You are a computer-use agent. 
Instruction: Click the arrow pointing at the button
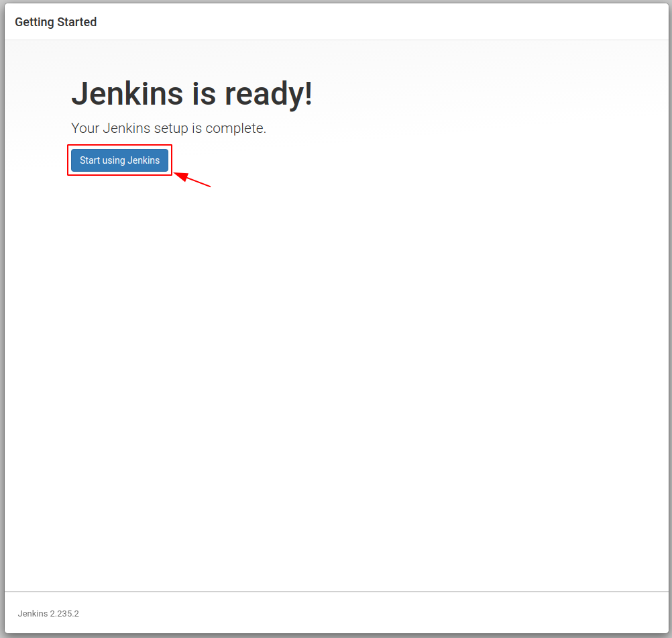click(194, 181)
